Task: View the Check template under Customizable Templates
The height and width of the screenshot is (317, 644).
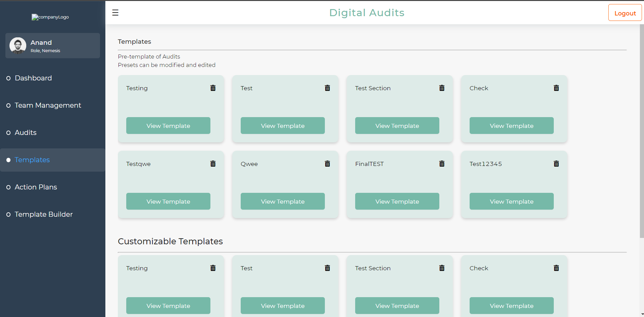Action: click(512, 306)
